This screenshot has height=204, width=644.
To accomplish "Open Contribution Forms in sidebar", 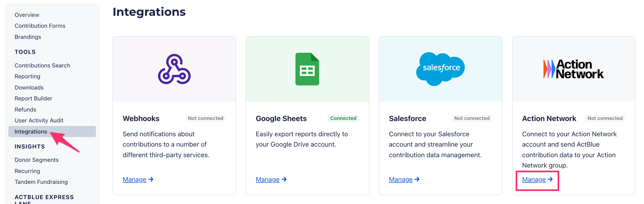I will click(40, 26).
